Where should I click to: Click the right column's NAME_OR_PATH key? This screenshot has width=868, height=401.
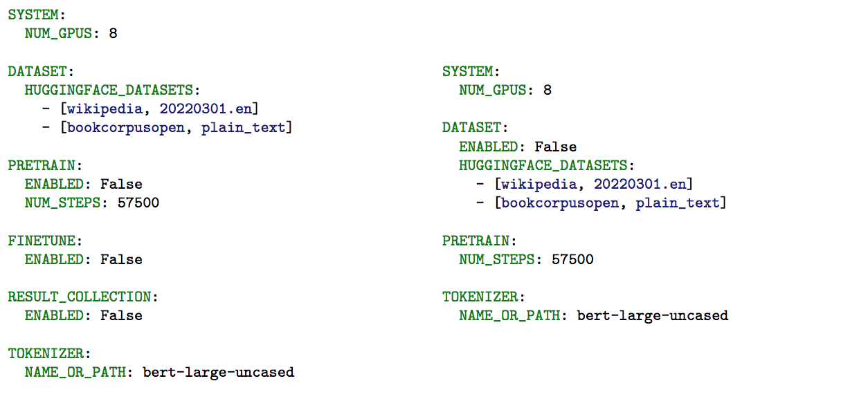pos(509,316)
